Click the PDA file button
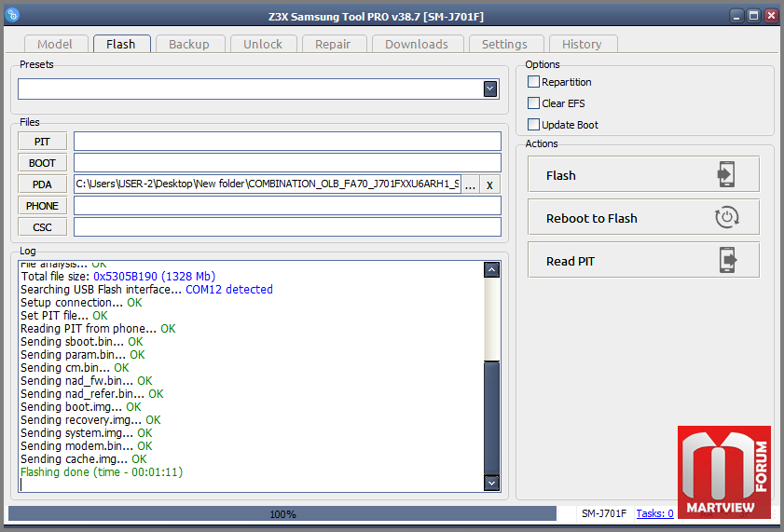 click(x=43, y=184)
